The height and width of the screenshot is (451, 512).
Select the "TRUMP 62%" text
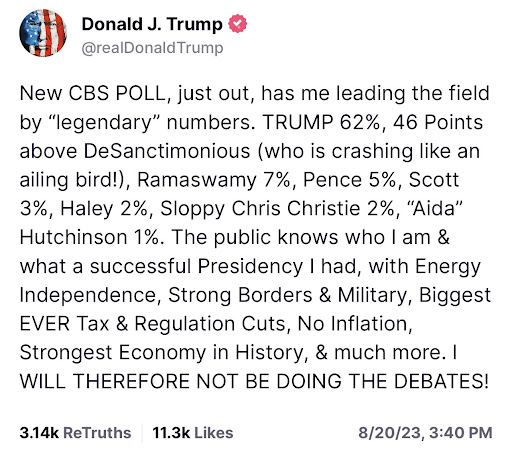[x=321, y=122]
